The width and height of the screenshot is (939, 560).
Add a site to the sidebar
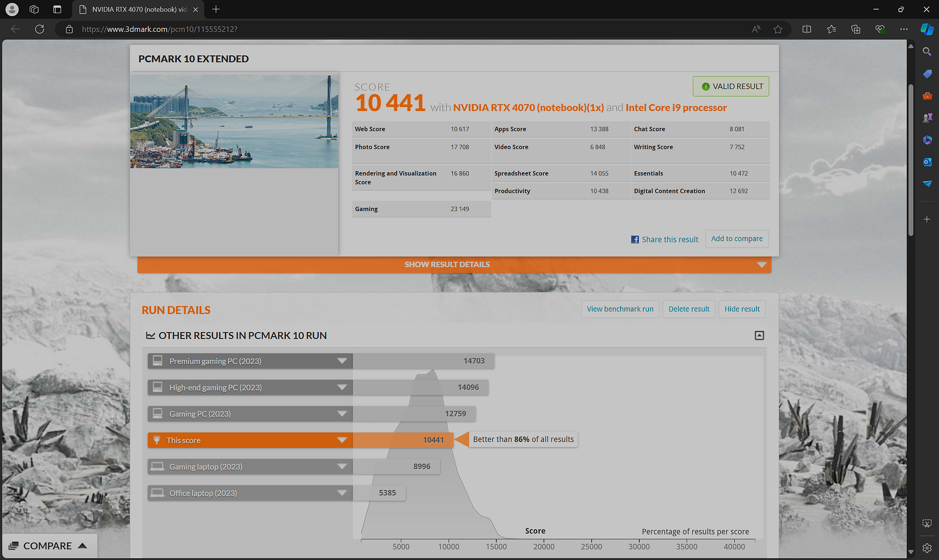tap(927, 219)
